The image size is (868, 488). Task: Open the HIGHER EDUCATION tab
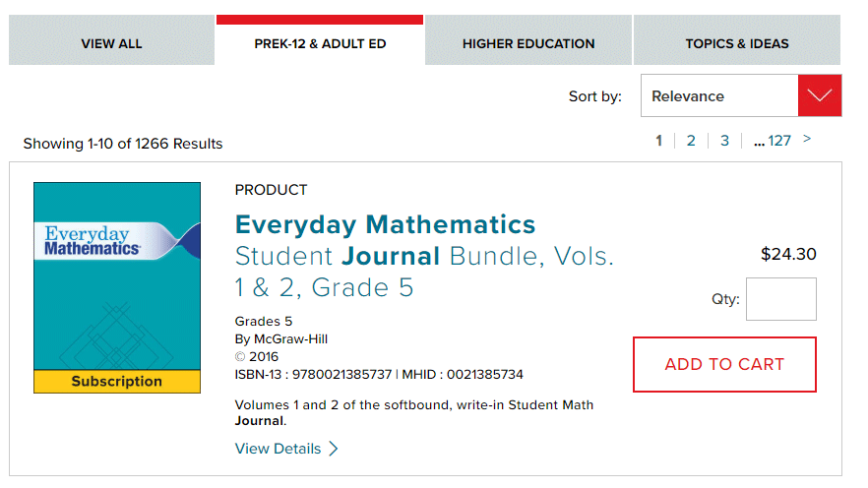tap(528, 43)
